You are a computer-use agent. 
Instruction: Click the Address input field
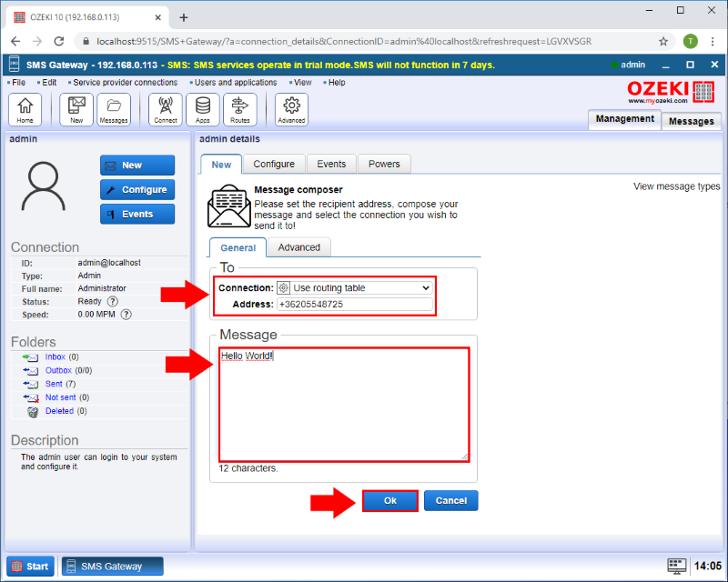355,305
